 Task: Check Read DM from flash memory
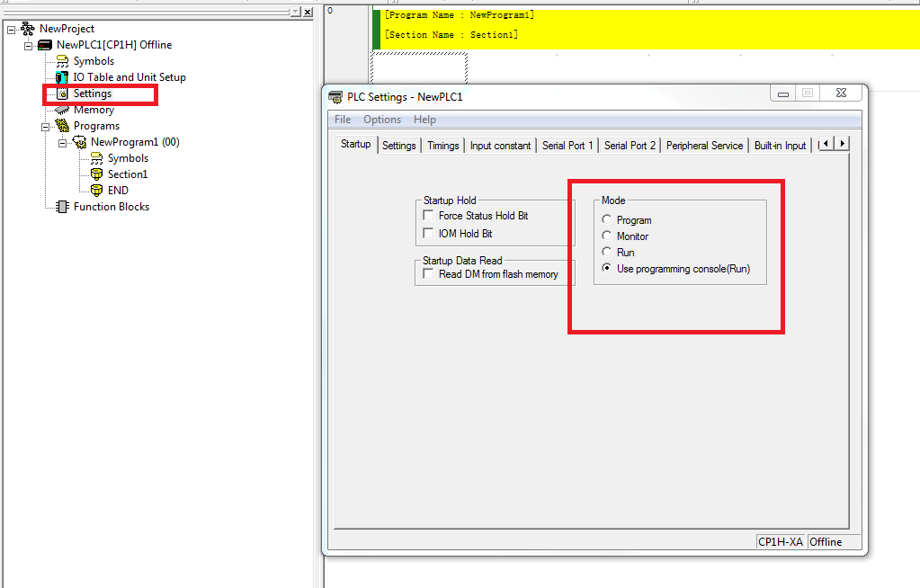428,274
